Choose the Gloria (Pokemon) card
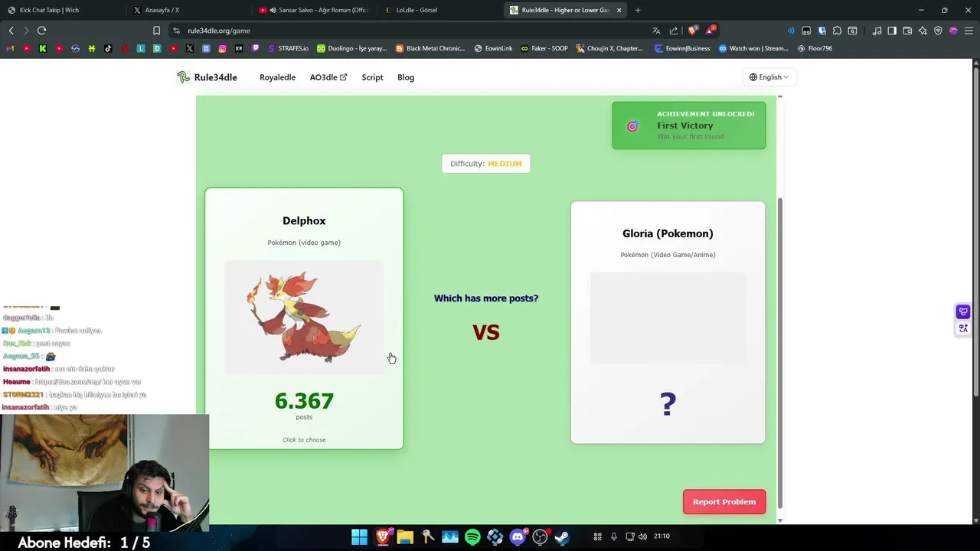The width and height of the screenshot is (980, 551). [x=668, y=322]
